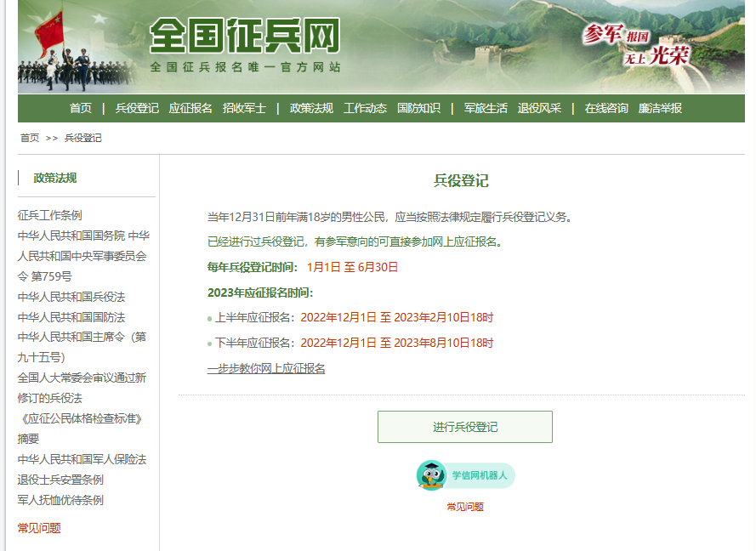The height and width of the screenshot is (551, 756).
Task: Click the 首页 breadcrumb link
Action: coord(30,138)
